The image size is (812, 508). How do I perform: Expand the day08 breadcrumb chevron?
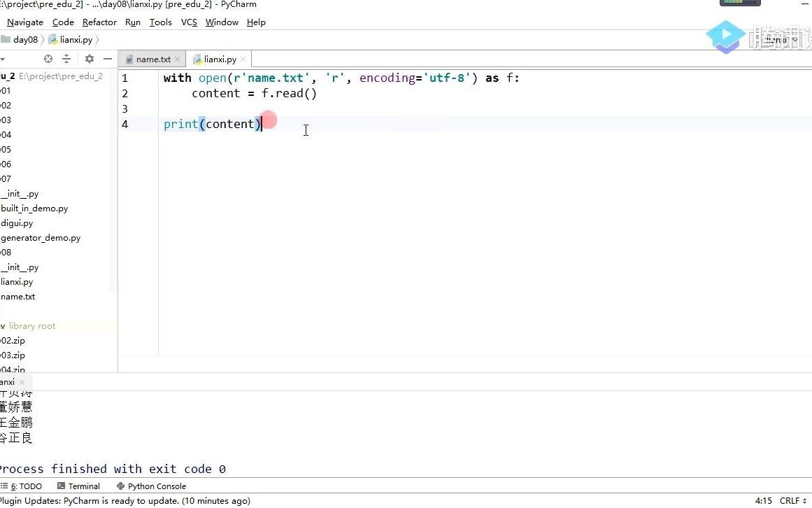coord(41,39)
